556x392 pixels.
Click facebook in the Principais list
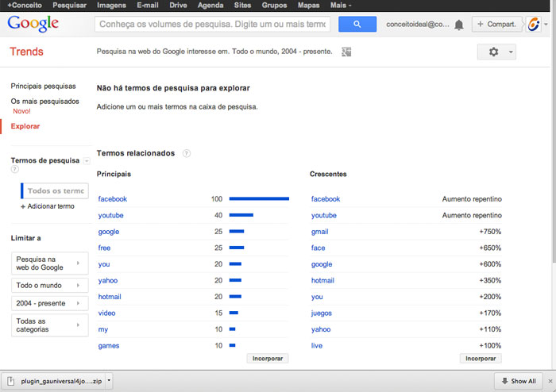click(x=113, y=199)
